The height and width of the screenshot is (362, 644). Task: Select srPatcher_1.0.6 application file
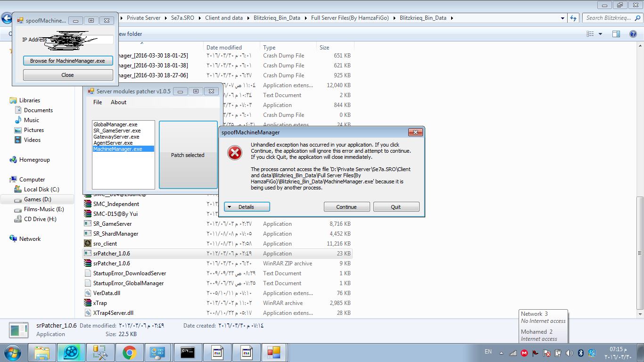pos(218,254)
